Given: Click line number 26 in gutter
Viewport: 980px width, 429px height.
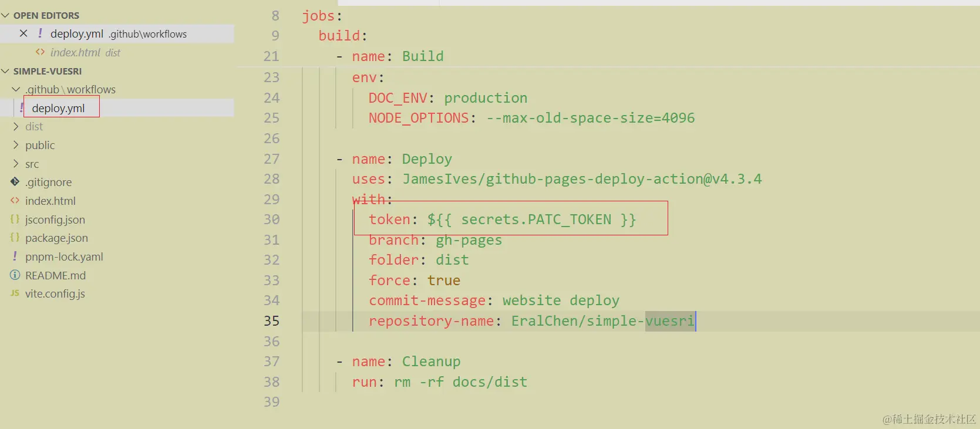Looking at the screenshot, I should coord(272,139).
